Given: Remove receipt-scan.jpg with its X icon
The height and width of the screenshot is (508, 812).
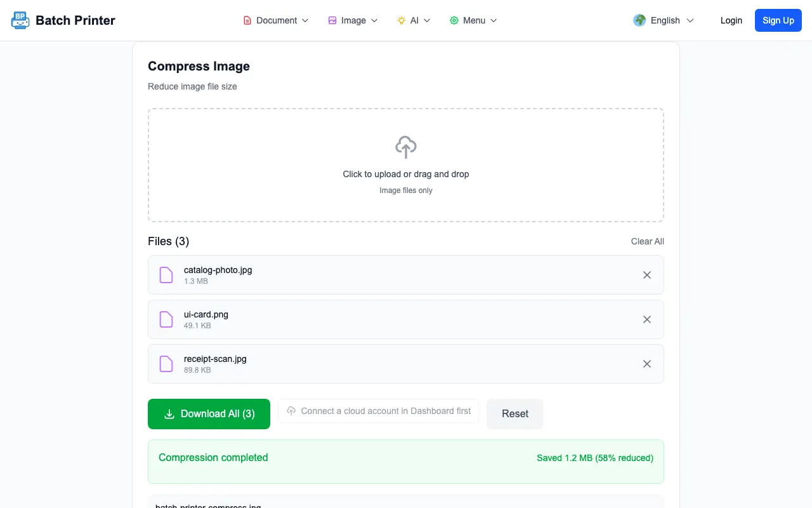Looking at the screenshot, I should [x=647, y=364].
